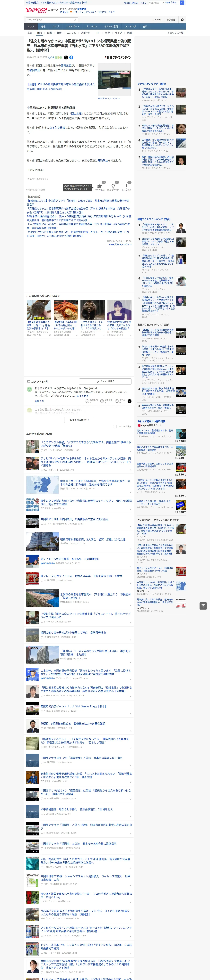This screenshot has width=210, height=980.
Task: Click FNNプライムオンライン logo beside headline
Action: (117, 57)
